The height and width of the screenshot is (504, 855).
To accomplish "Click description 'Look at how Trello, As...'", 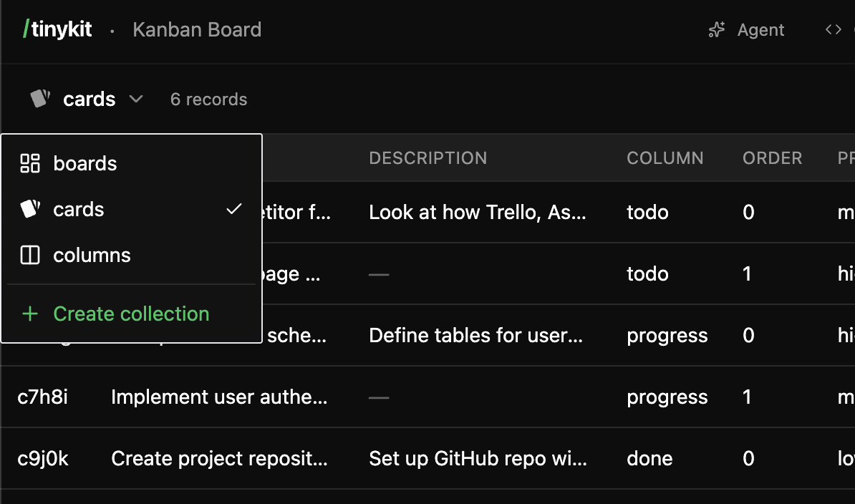I will [478, 212].
